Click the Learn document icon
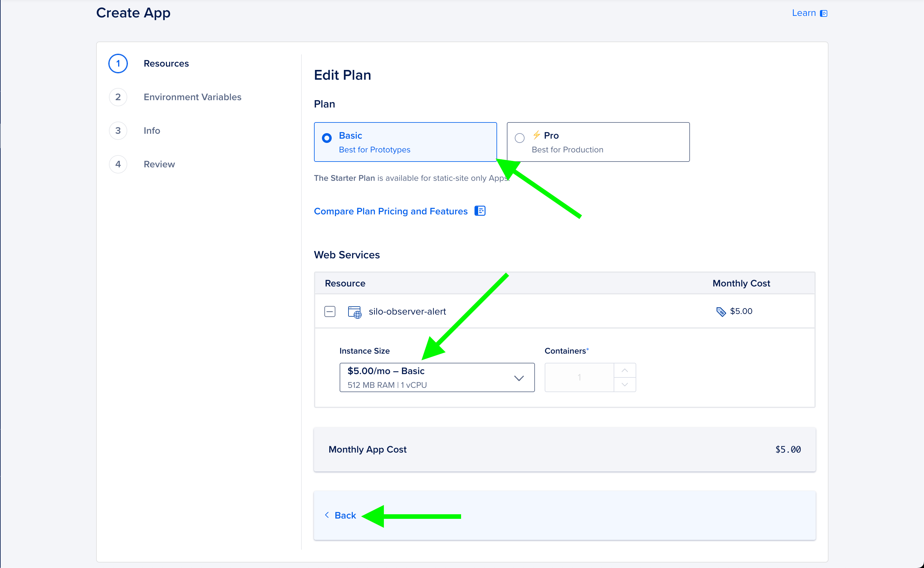924x568 pixels. point(823,13)
